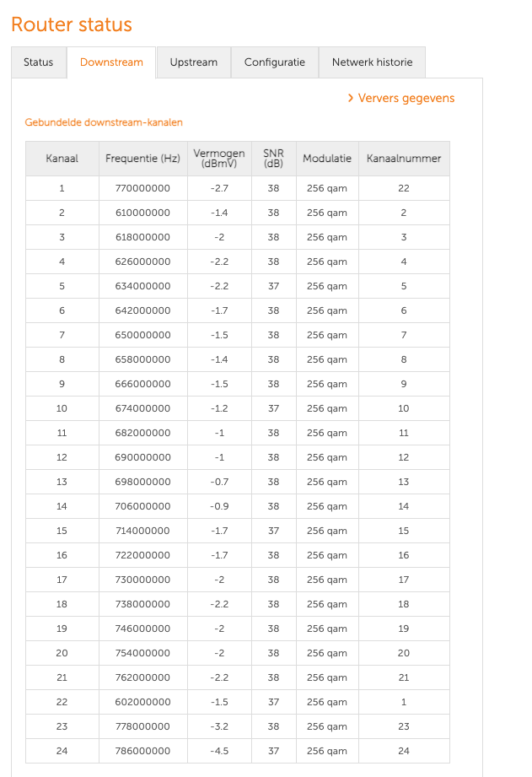Screen dimensions: 532x777
Task: Click the Kanaal column header
Action: [x=62, y=159]
